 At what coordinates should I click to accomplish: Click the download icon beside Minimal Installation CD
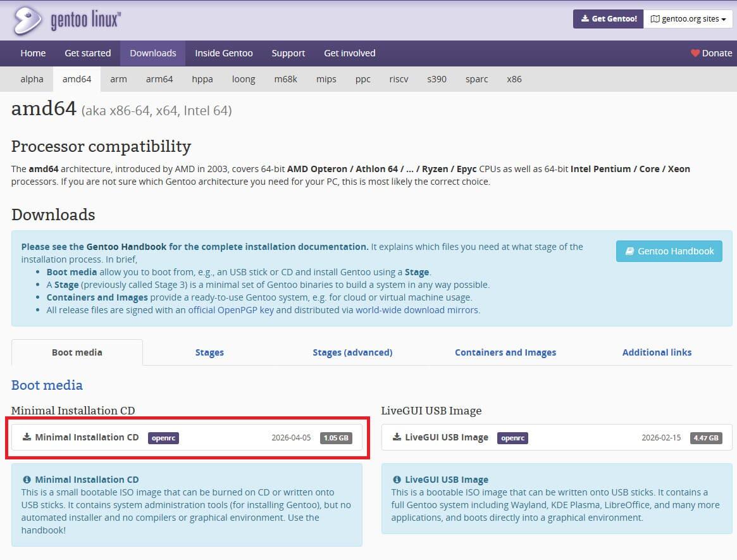pyautogui.click(x=27, y=437)
